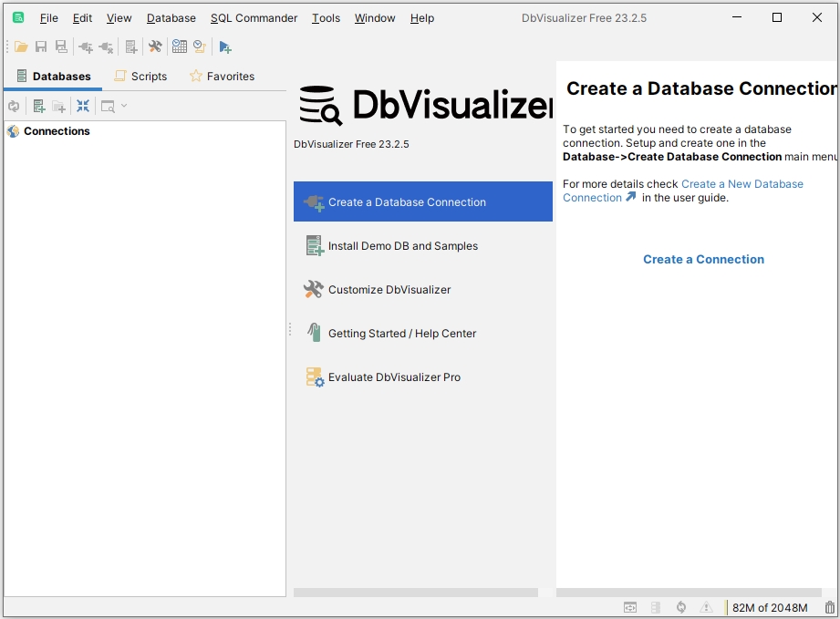Switch to the Scripts tab
Viewport: 840px width, 619px height.
coord(140,77)
